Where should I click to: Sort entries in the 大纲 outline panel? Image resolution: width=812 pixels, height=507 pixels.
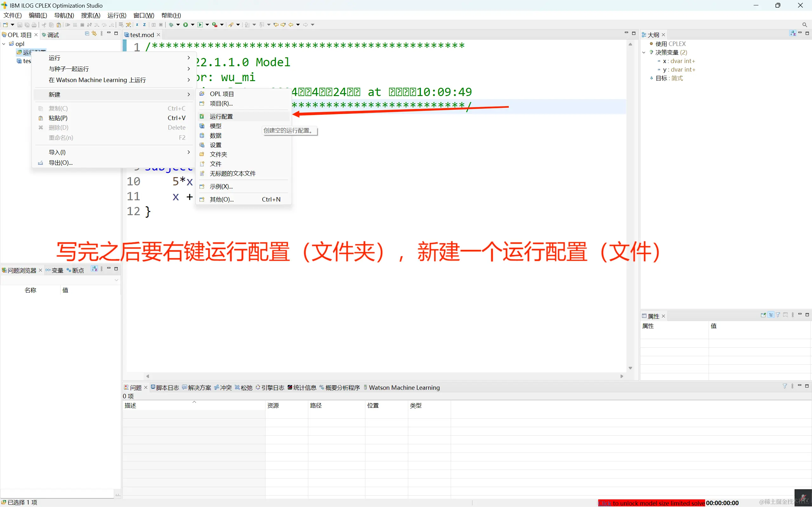click(792, 34)
